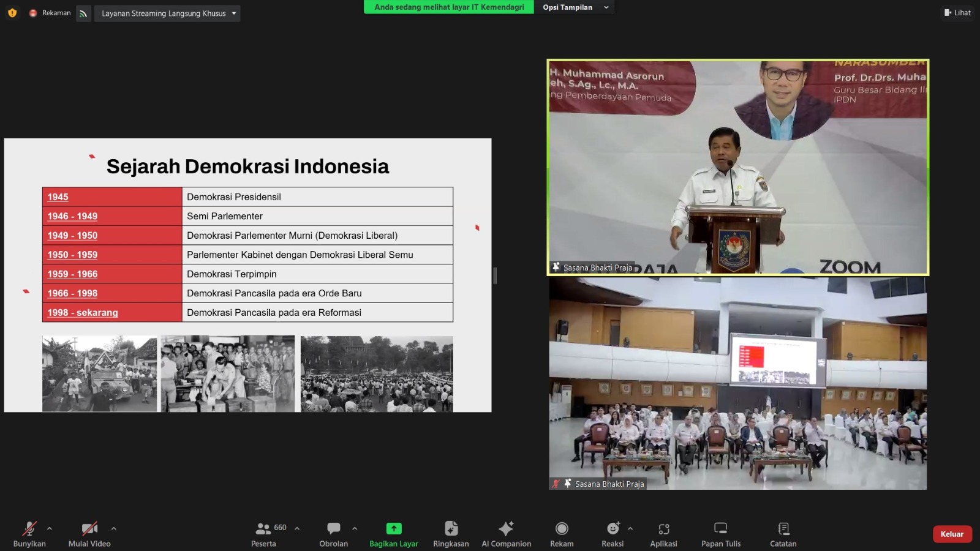Open Catatan notes
This screenshot has height=551, width=980.
tap(783, 533)
